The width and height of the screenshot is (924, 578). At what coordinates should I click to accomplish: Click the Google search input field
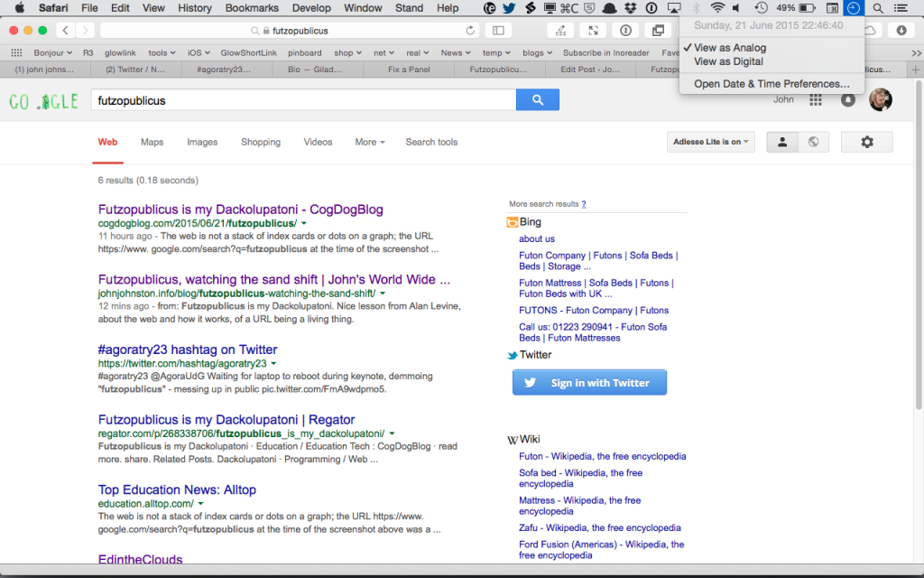303,100
